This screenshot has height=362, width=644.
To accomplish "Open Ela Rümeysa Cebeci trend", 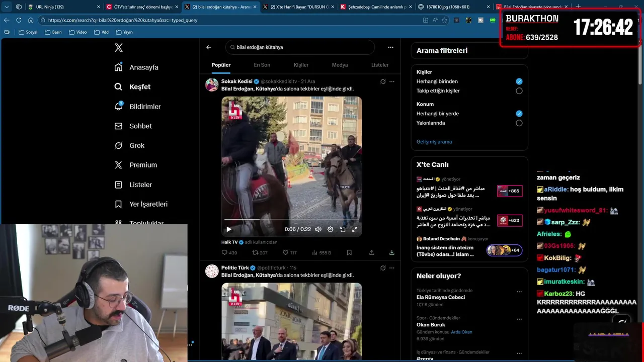I will pyautogui.click(x=441, y=297).
